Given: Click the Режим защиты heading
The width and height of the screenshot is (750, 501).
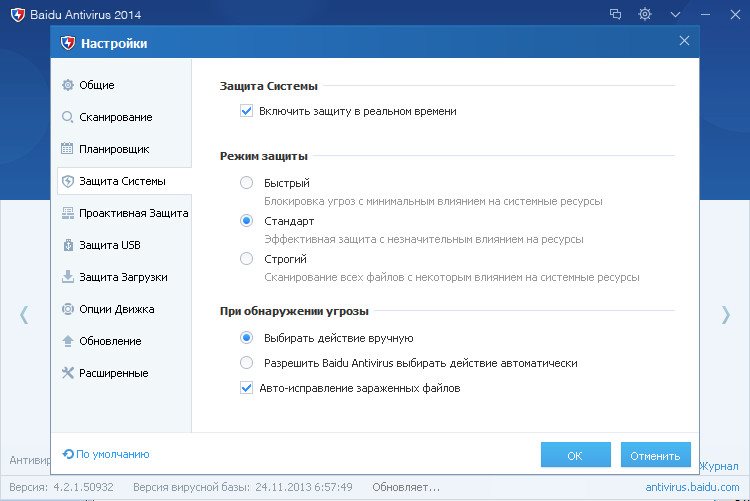Looking at the screenshot, I should tap(264, 156).
